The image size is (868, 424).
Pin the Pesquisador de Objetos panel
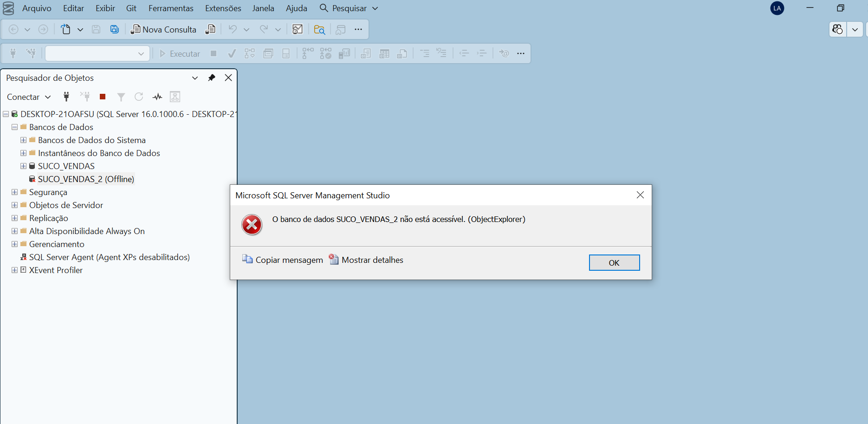click(212, 78)
